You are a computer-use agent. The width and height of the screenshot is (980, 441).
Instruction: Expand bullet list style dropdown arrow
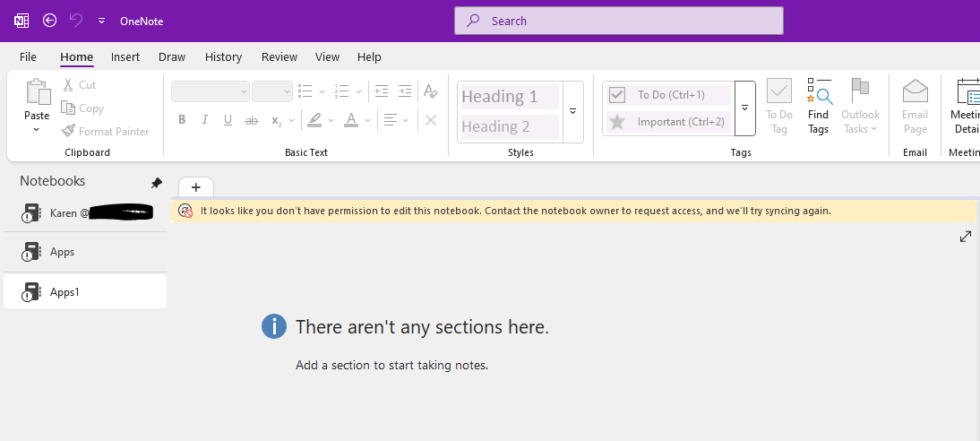[322, 91]
